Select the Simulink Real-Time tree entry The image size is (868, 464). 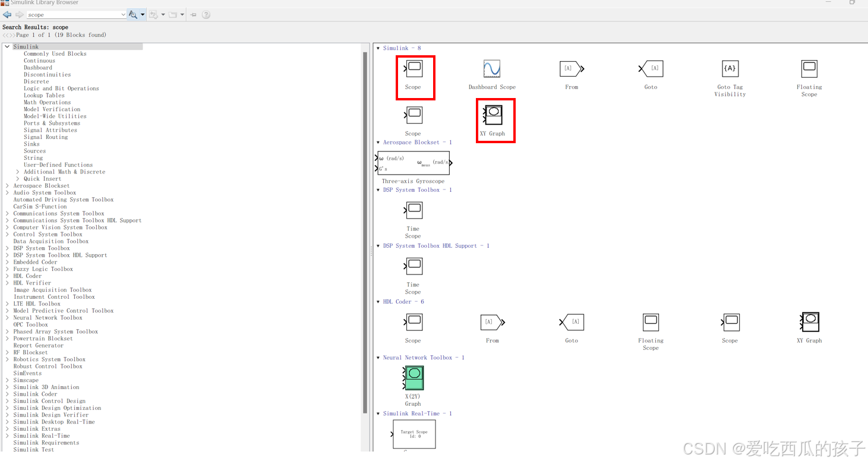click(x=42, y=436)
